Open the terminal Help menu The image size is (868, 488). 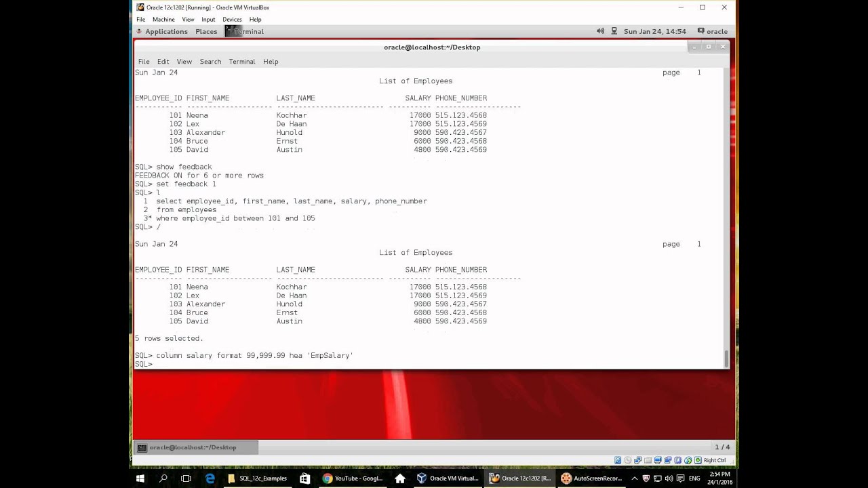click(271, 62)
